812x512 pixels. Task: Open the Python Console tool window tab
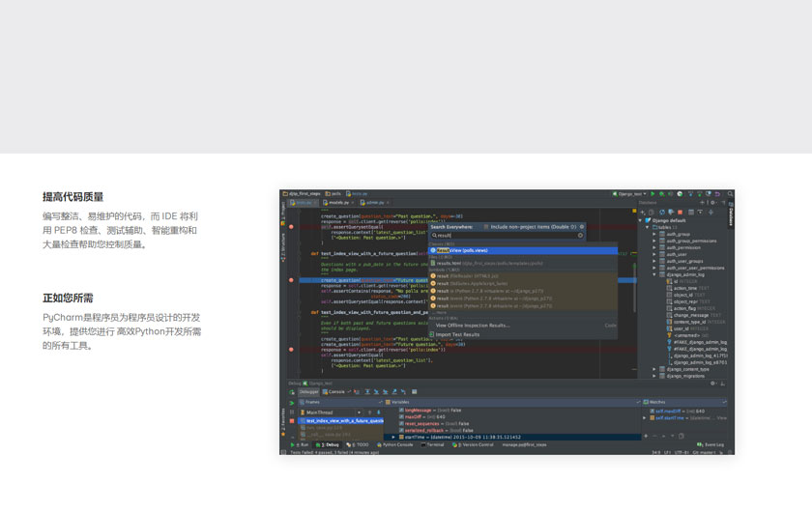[x=395, y=444]
